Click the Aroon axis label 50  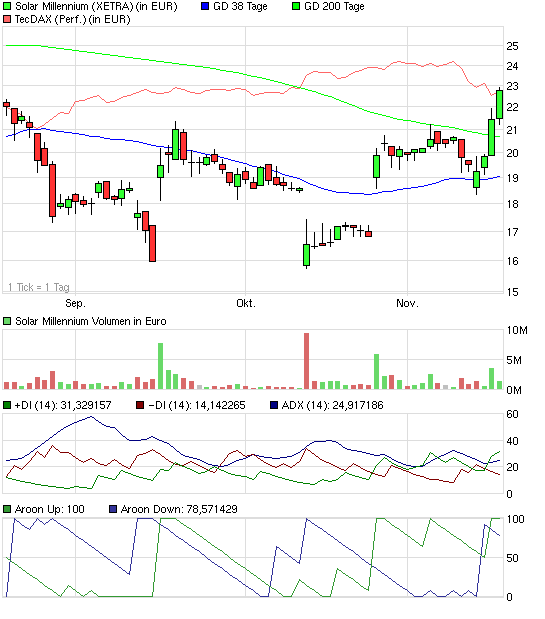point(512,558)
